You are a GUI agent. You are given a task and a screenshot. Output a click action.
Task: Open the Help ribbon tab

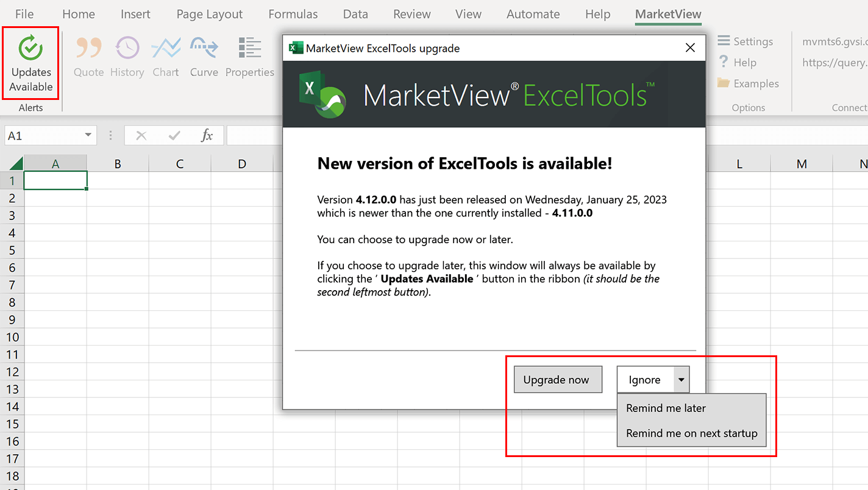[597, 14]
